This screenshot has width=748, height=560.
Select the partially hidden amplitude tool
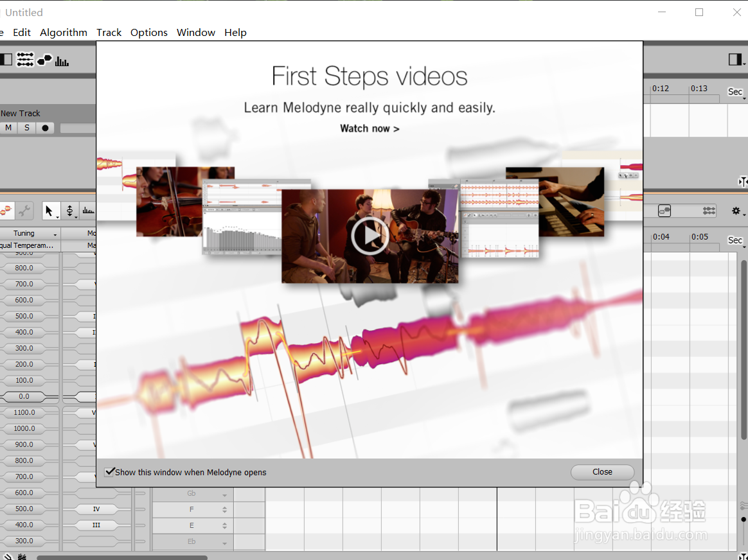(x=88, y=211)
